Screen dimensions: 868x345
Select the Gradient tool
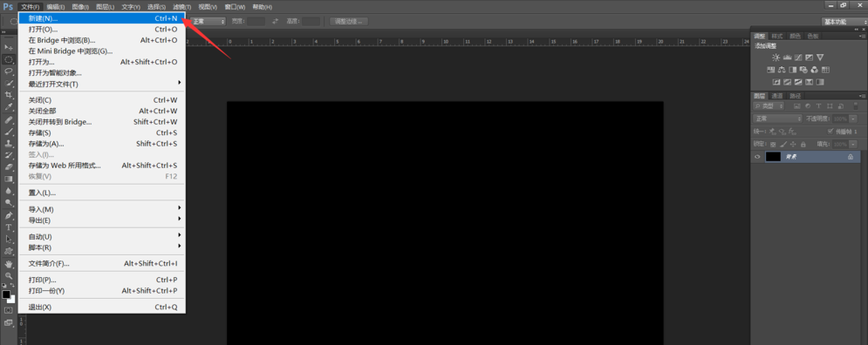tap(9, 179)
